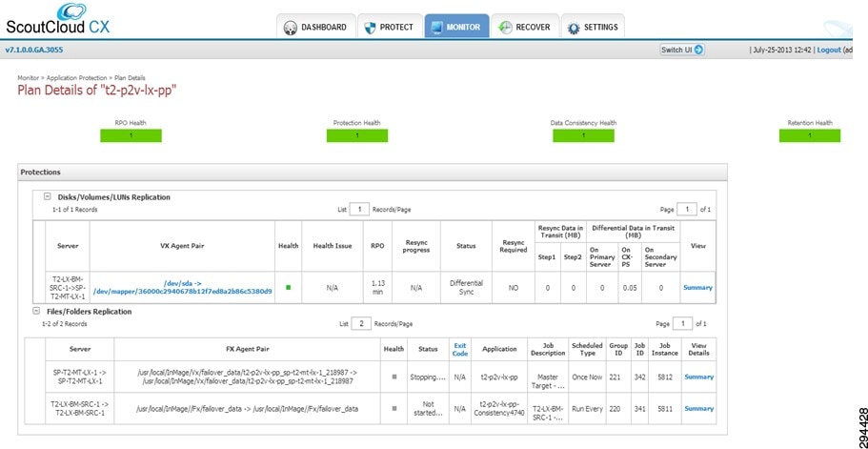Click the 'SP-T2-MT-LX-1 -> SP-T2-MT-LX-1' server cell
The image size is (868, 449).
[x=80, y=378]
